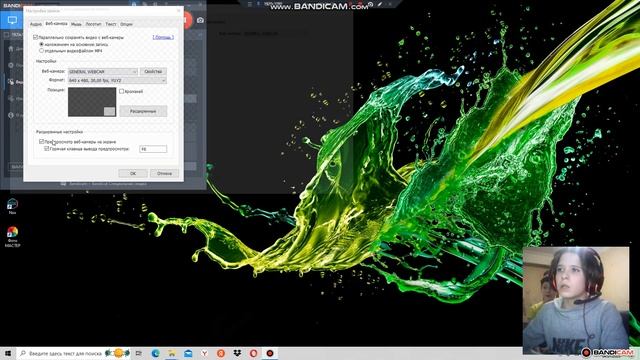Image resolution: width=640 pixels, height=360 pixels.
Task: Select the Веб-камера tab
Action: (x=56, y=24)
